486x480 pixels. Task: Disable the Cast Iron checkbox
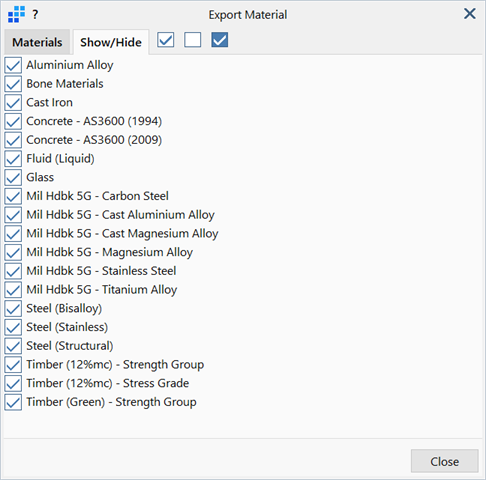click(13, 102)
